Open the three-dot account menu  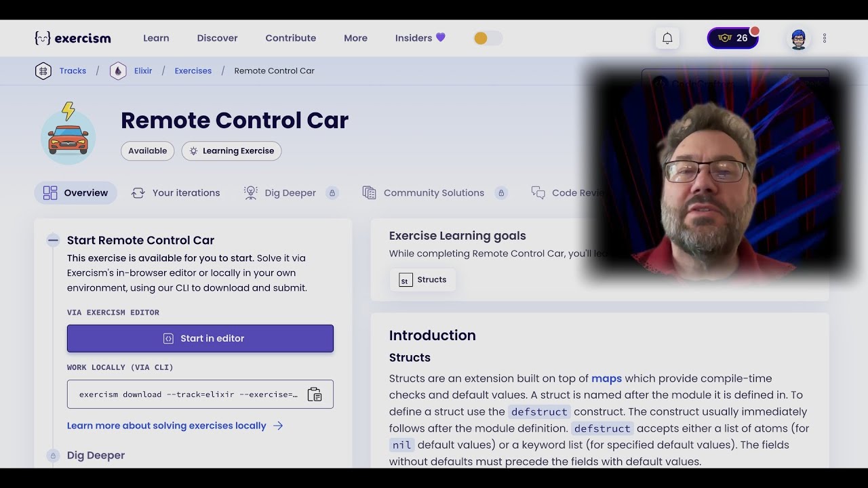pyautogui.click(x=825, y=38)
